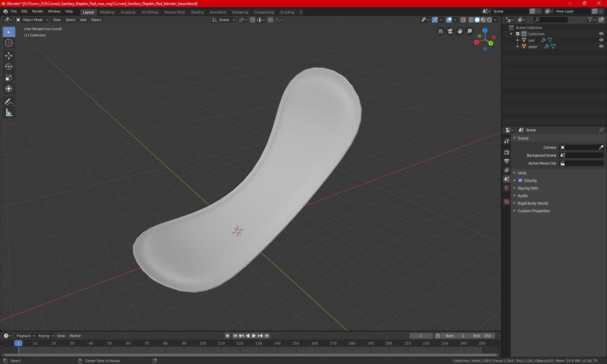The height and width of the screenshot is (364, 607).
Task: Select the Cursor tool in the toolbar
Action: point(9,43)
